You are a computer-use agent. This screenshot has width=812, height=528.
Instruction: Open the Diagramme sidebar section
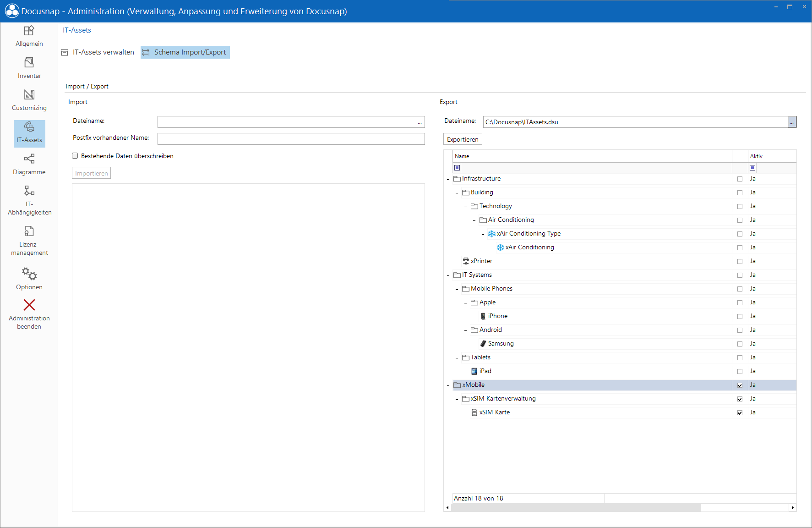(29, 165)
